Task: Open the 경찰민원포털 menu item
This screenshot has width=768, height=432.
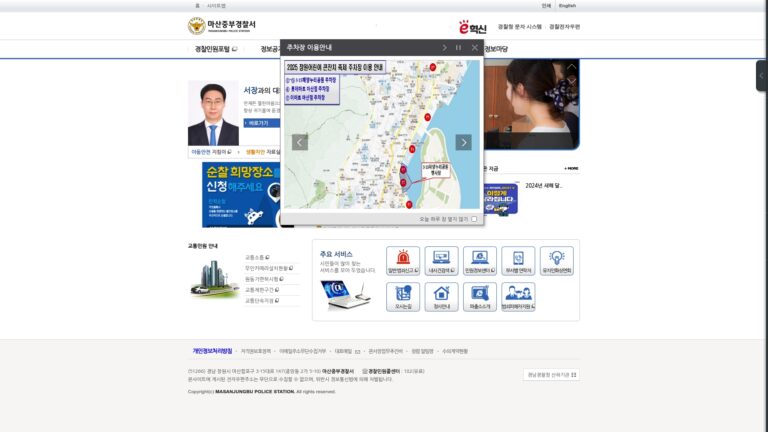Action: click(x=216, y=49)
